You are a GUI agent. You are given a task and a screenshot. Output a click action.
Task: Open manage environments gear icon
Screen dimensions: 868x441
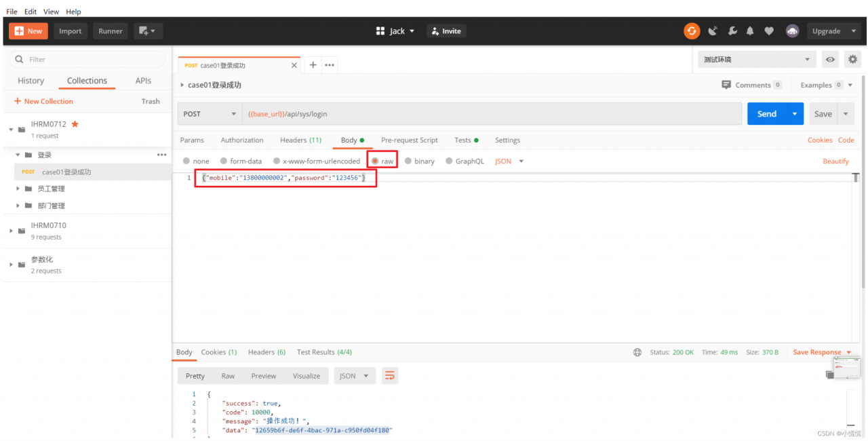(x=852, y=59)
